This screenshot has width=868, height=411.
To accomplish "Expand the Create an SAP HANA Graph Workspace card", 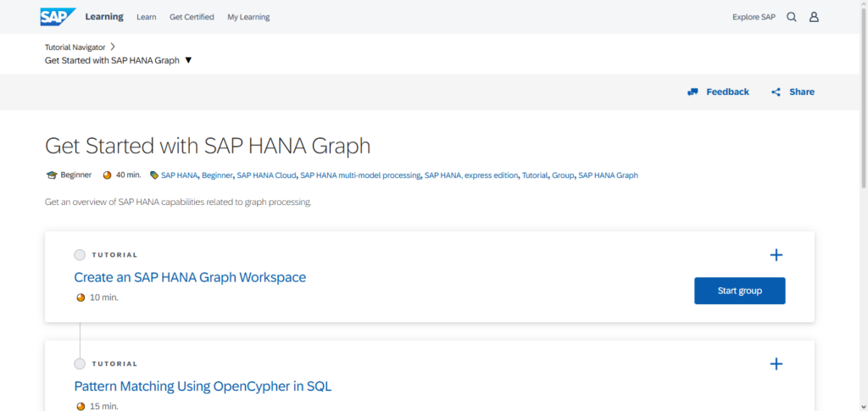I will [x=776, y=255].
